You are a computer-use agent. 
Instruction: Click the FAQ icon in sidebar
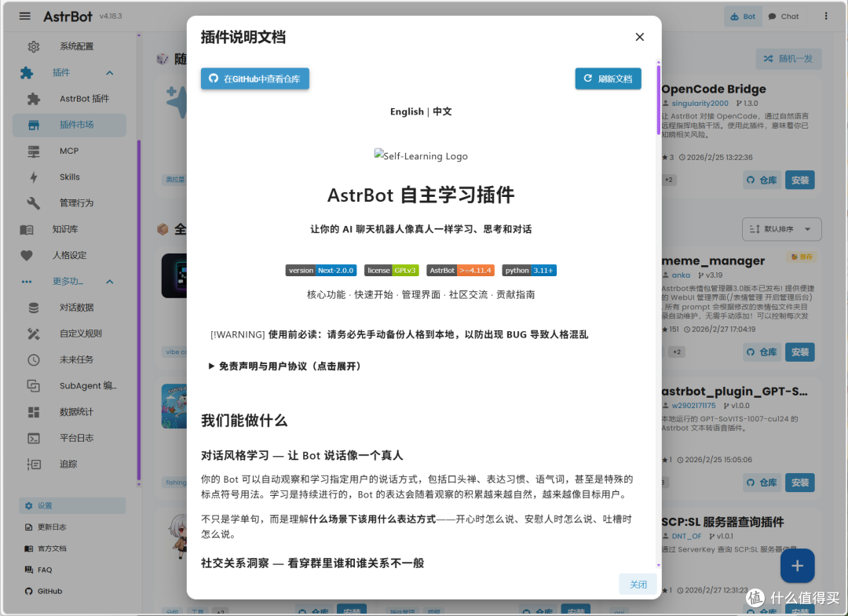[29, 570]
